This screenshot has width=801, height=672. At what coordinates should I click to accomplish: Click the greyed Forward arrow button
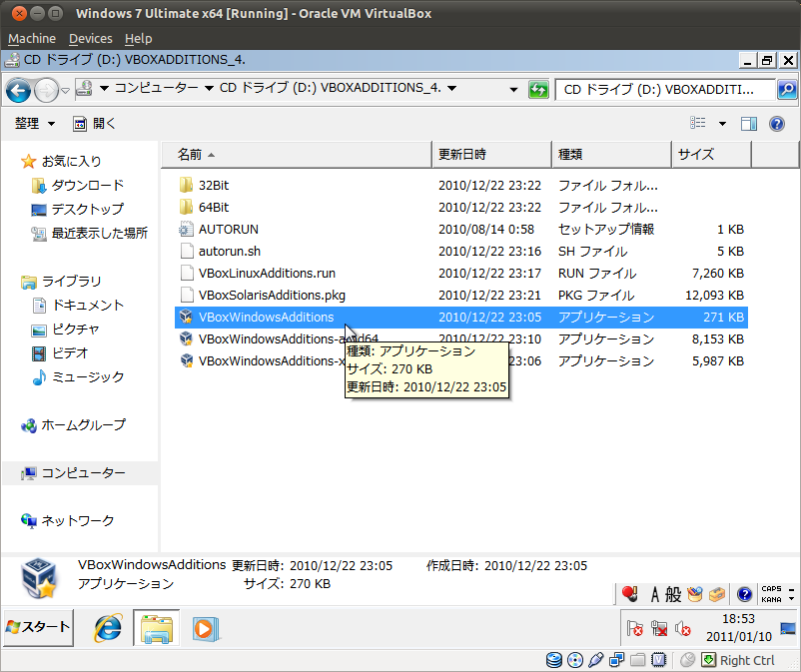(46, 91)
